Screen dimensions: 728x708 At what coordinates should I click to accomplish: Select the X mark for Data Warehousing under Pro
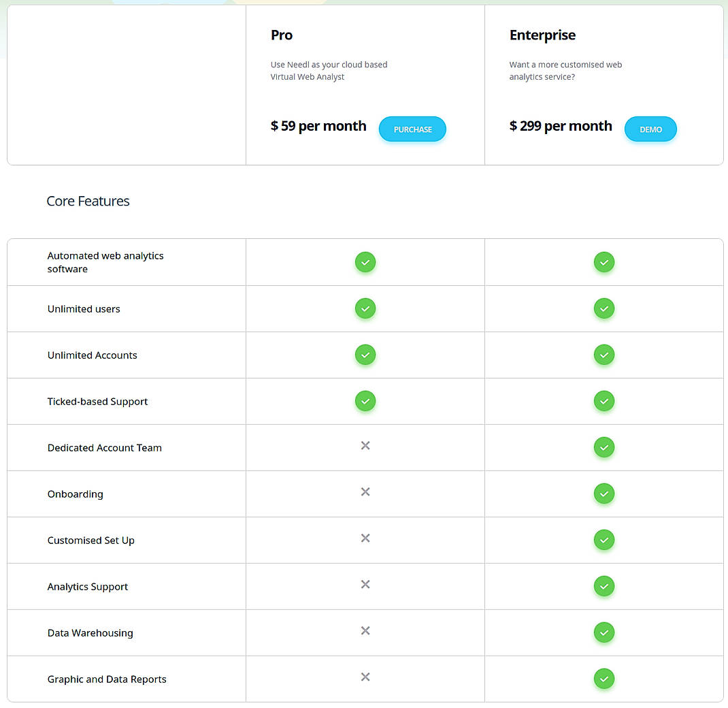click(x=365, y=630)
